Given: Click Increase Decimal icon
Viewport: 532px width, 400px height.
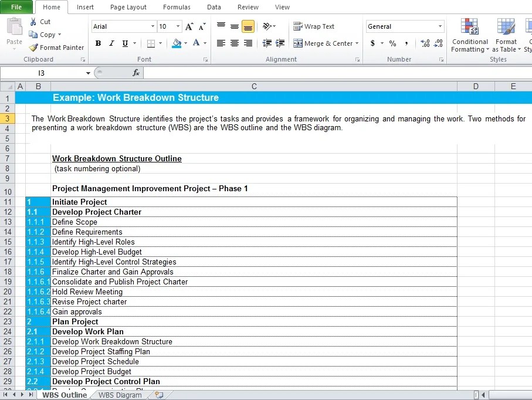Looking at the screenshot, I should [x=425, y=43].
